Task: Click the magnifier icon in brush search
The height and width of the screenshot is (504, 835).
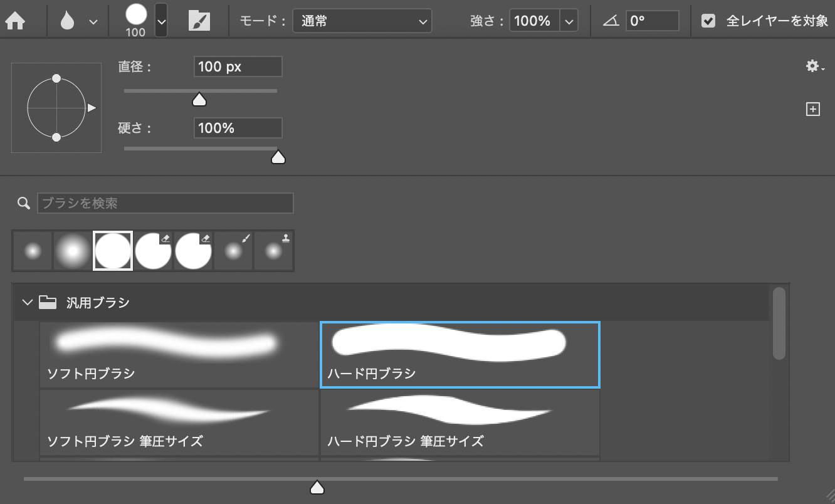Action: 24,203
